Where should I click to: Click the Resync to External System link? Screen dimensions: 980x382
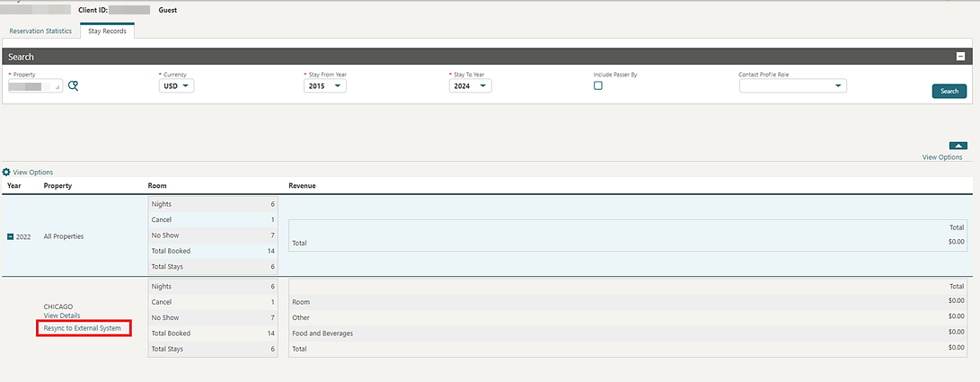click(83, 328)
